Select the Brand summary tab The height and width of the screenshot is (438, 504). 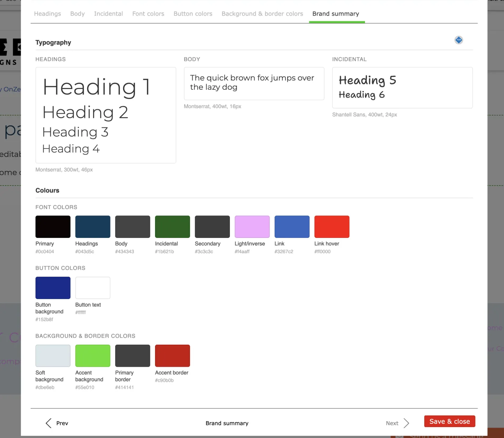[x=336, y=14]
